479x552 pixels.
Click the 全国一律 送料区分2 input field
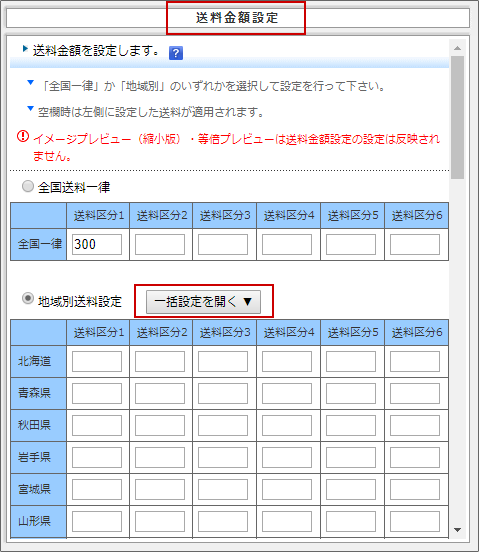point(160,244)
